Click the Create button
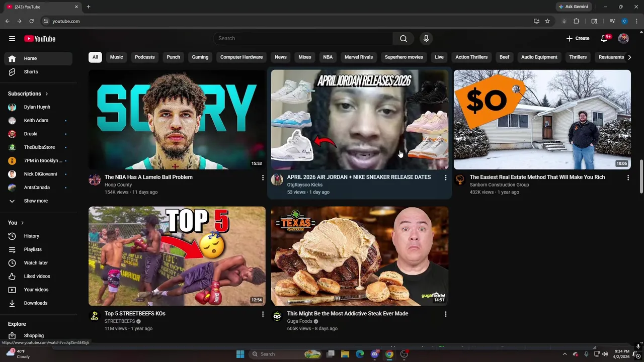 click(x=578, y=39)
